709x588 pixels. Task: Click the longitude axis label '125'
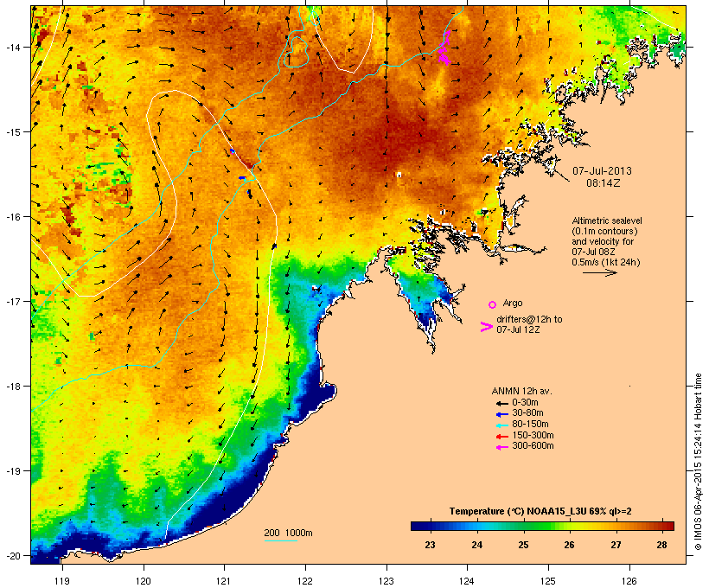pos(548,581)
